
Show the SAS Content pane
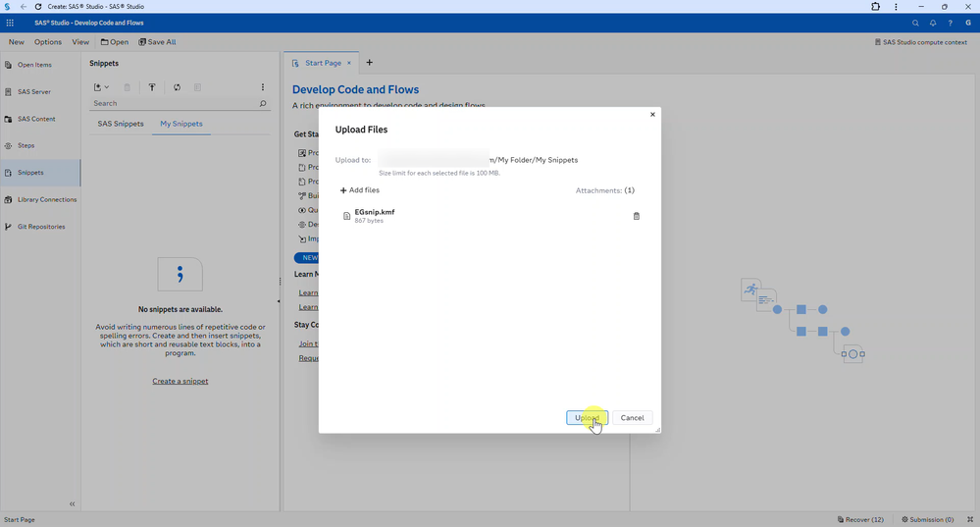point(40,119)
